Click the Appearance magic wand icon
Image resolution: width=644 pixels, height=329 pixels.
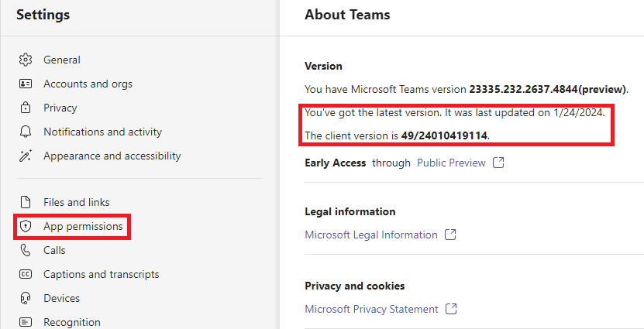[26, 156]
